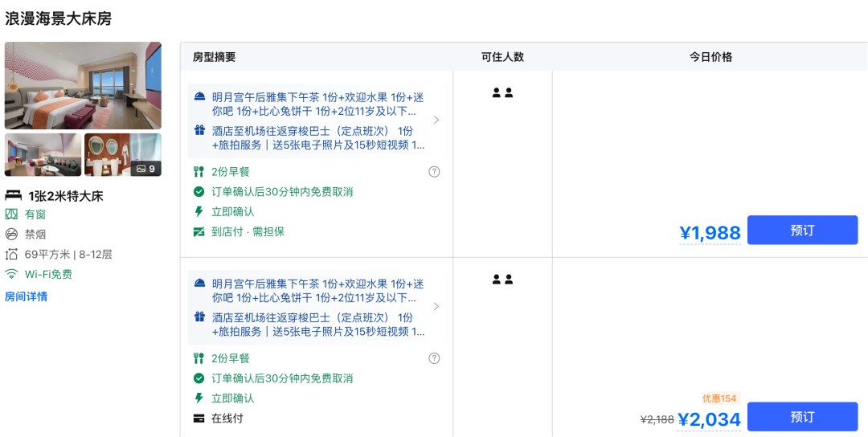Click the occupancy people icon in the ¥2,034 offer

pos(502,280)
